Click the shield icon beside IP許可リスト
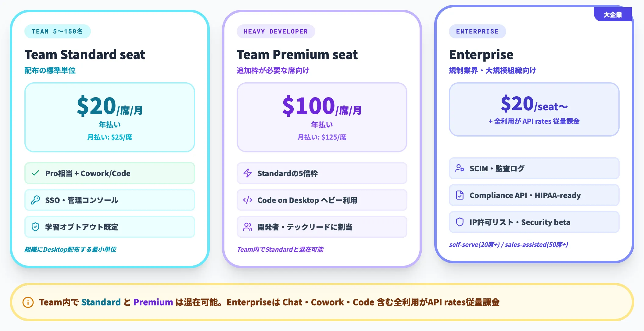 pyautogui.click(x=460, y=222)
